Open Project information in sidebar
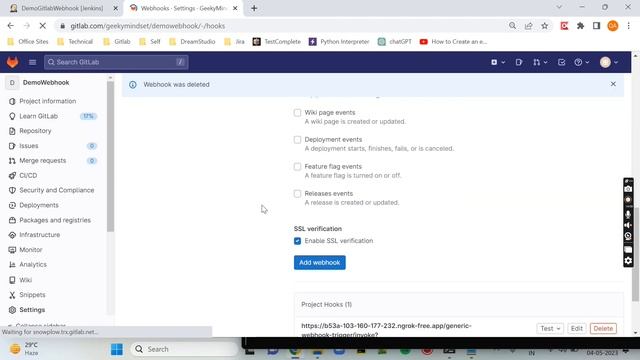The height and width of the screenshot is (360, 640). click(47, 101)
